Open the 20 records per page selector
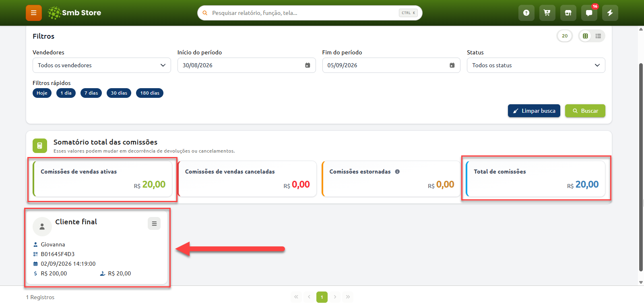644x308 pixels. [x=565, y=36]
